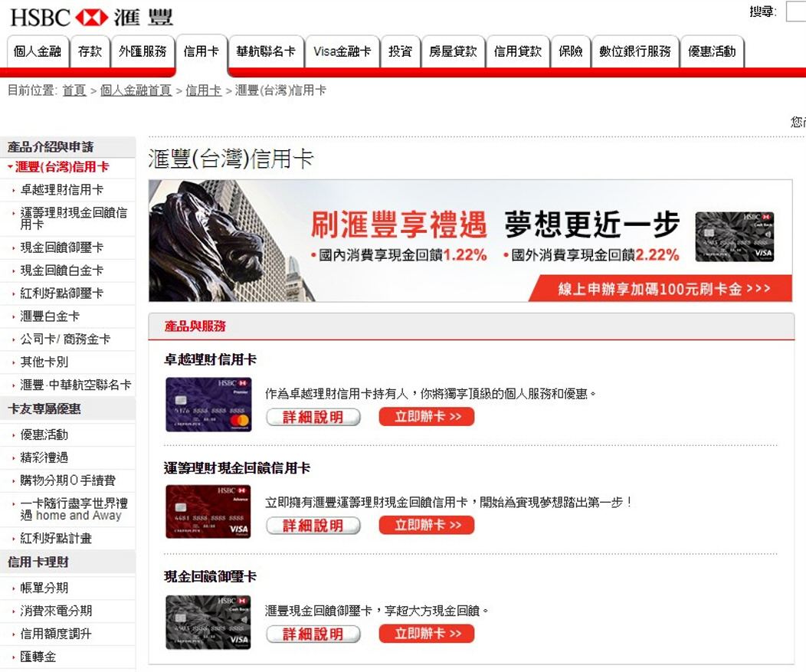
Task: Select the 信用卡 tab
Action: pyautogui.click(x=202, y=51)
